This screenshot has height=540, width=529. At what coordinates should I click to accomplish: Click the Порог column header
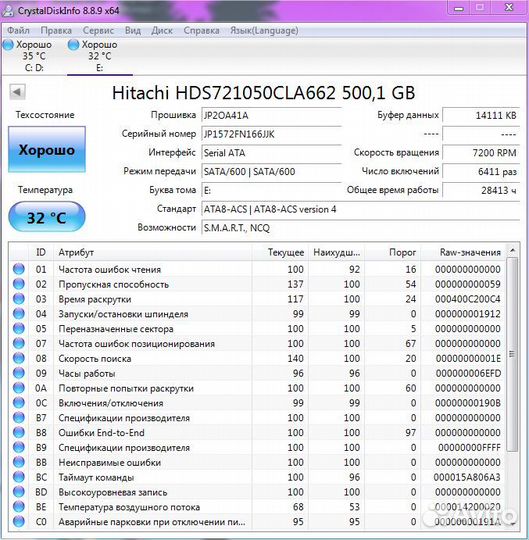pyautogui.click(x=392, y=252)
